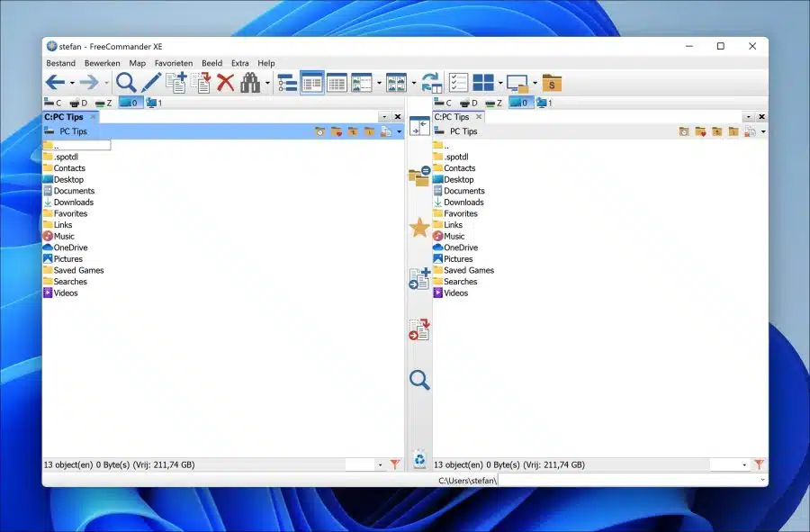Open the blue four-squares layout icon

483,83
